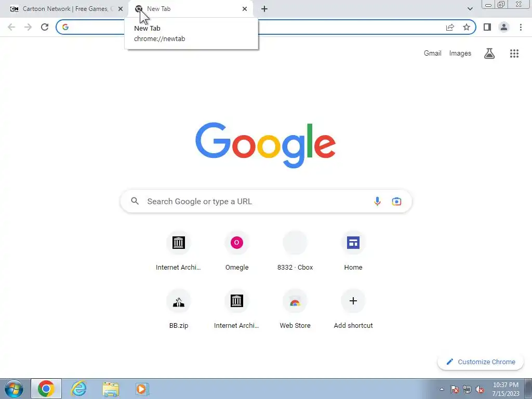Bookmark this tab with the star icon
Viewport: 532px width, 399px height.
point(467,27)
